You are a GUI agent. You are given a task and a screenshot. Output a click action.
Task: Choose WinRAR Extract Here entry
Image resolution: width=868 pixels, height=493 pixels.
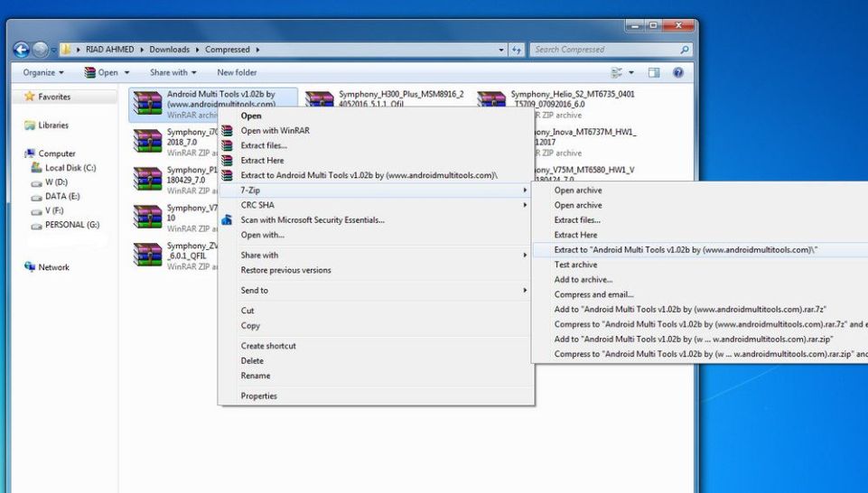[x=377, y=161]
